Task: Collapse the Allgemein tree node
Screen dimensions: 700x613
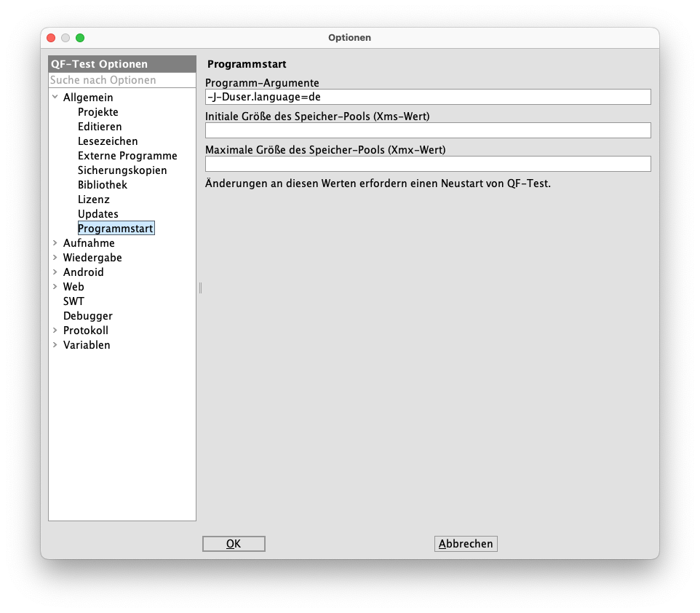Action: (55, 97)
